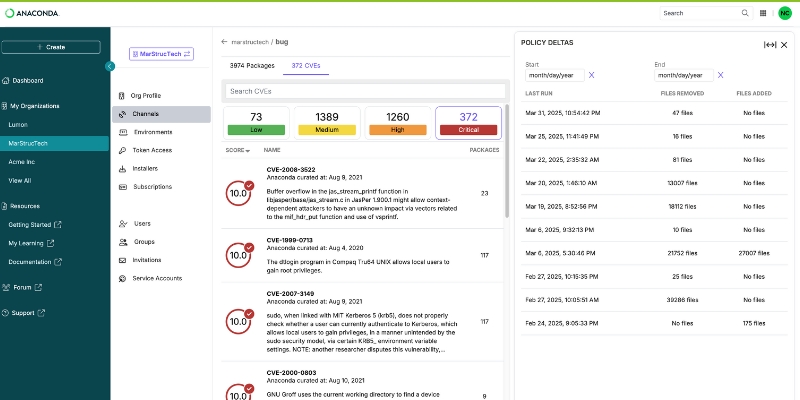Open the app grid icon
The image size is (800, 400).
pos(763,13)
